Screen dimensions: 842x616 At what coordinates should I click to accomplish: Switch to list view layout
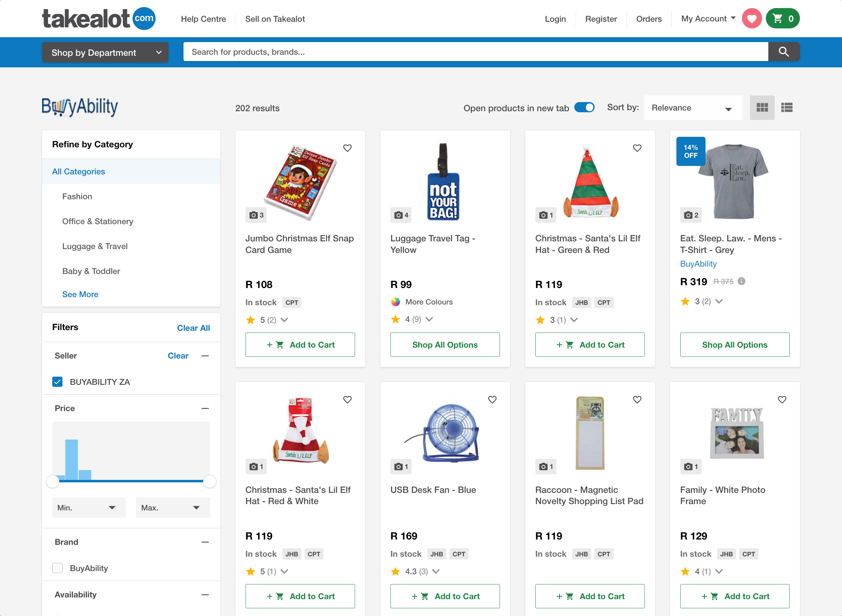pos(787,108)
